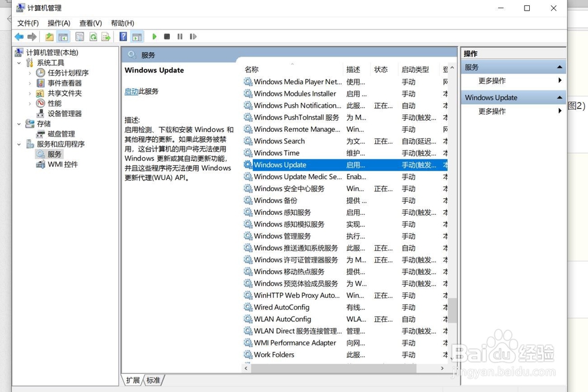This screenshot has height=392, width=588.
Task: Click the Back arrow toolbar icon
Action: [19, 36]
